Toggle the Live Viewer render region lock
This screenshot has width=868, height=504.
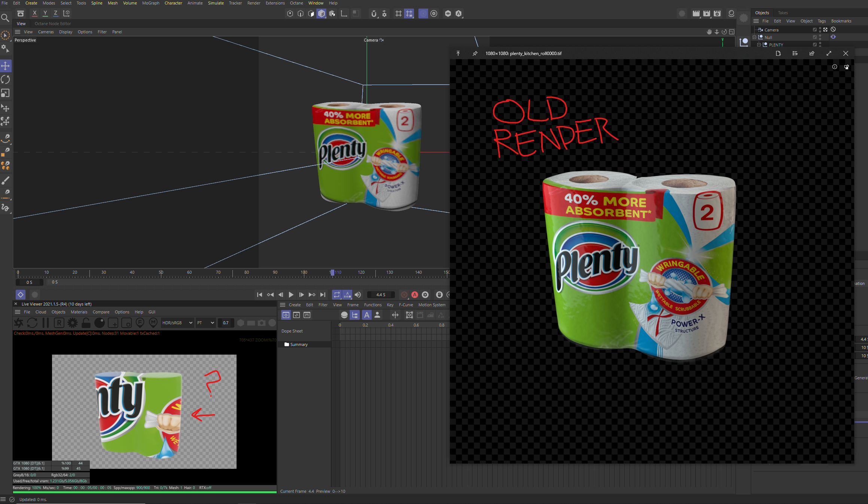click(x=86, y=323)
